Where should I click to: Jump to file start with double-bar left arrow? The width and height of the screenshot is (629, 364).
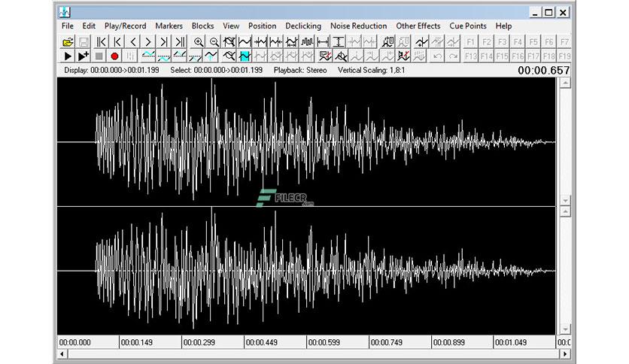coord(102,41)
